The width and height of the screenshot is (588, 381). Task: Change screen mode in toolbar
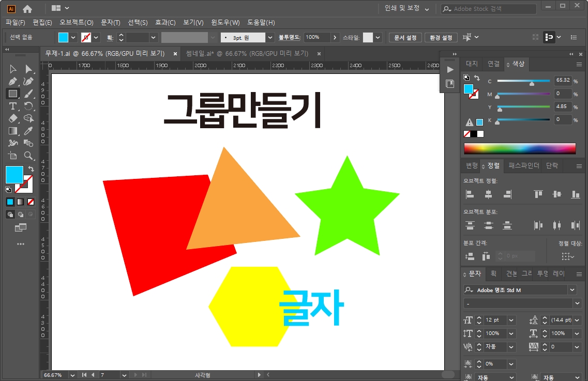coord(21,227)
